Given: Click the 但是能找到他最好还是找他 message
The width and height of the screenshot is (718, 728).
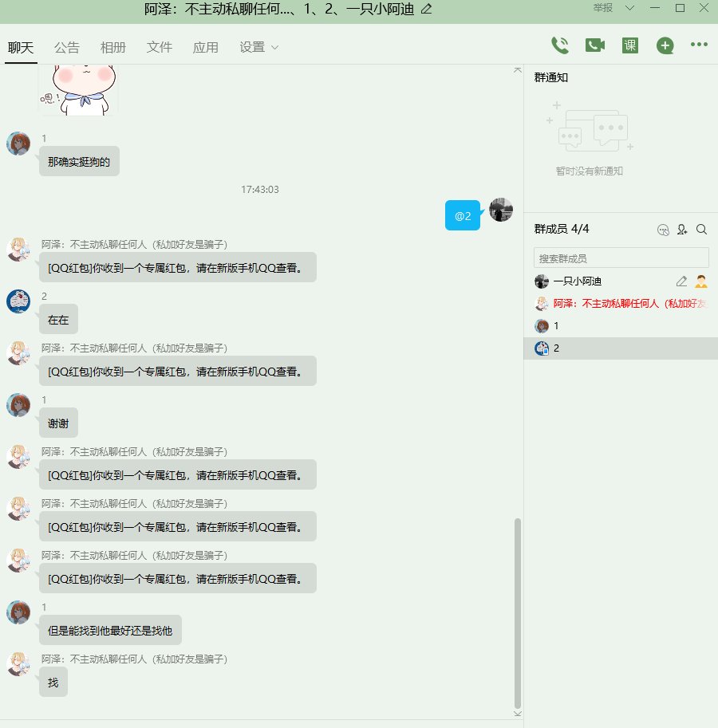Looking at the screenshot, I should [110, 630].
